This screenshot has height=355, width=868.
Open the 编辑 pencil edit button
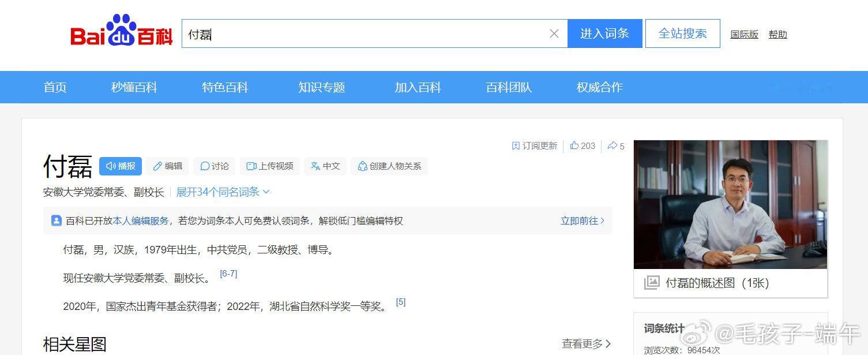click(x=167, y=166)
